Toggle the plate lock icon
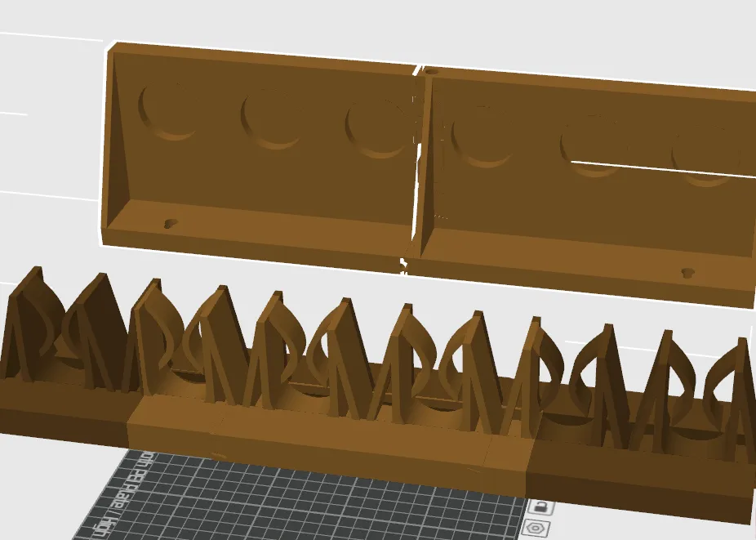This screenshot has height=540, width=756. [540, 507]
